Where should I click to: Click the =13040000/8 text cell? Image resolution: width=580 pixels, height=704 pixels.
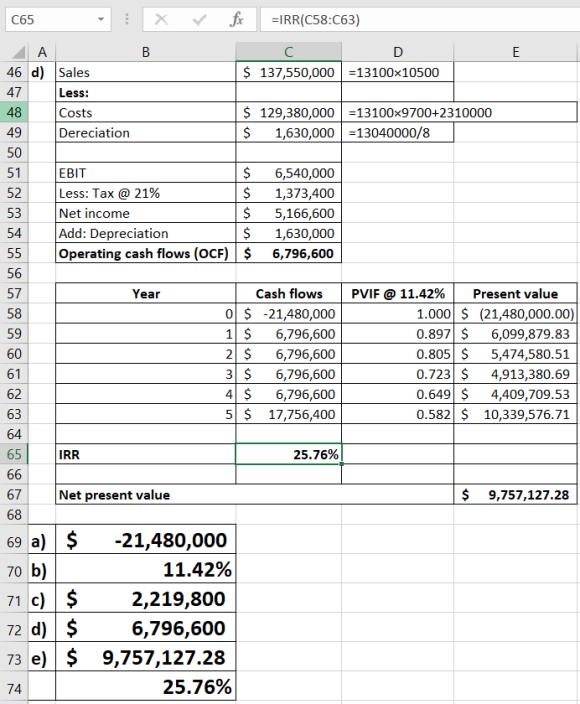point(398,133)
